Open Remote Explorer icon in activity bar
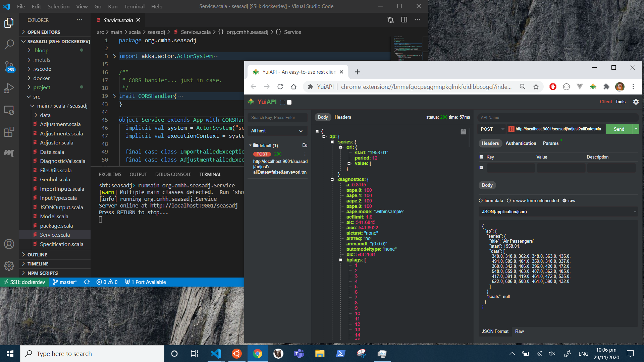Image resolution: width=644 pixels, height=362 pixels. click(9, 110)
